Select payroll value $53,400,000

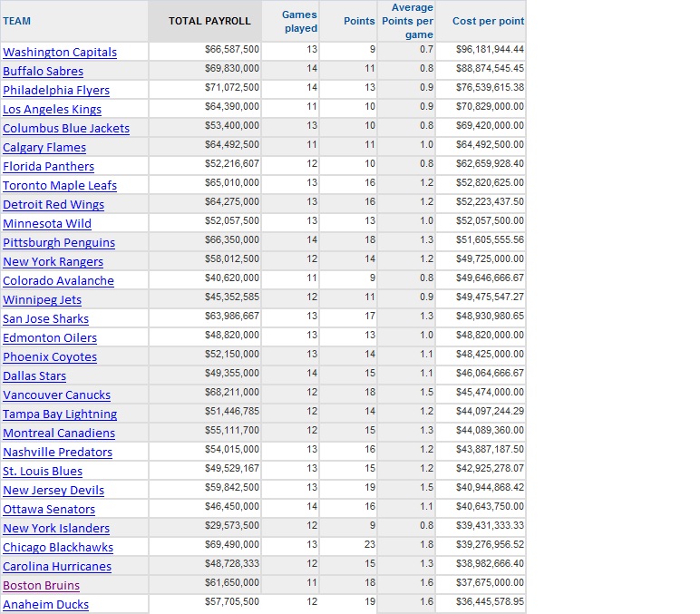[232, 125]
